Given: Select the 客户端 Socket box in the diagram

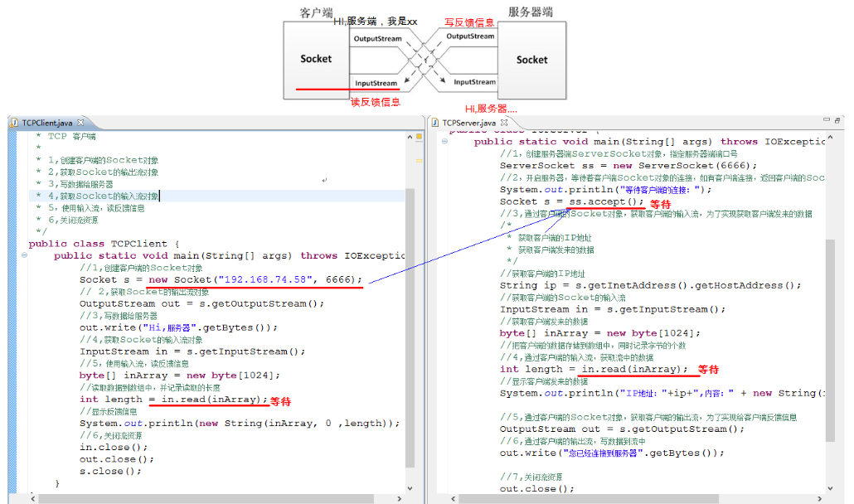Looking at the screenshot, I should 316,59.
